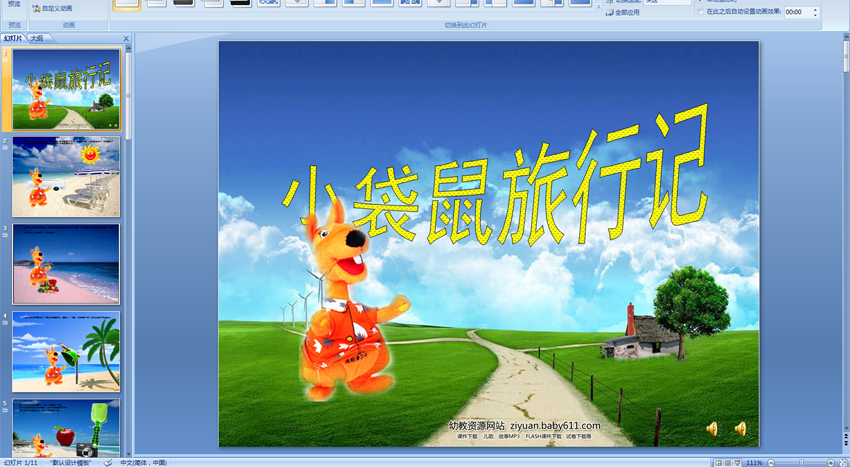Viewport: 850px width, 467px height.
Task: Select slide 4 thumbnail with palm tree
Action: [66, 351]
